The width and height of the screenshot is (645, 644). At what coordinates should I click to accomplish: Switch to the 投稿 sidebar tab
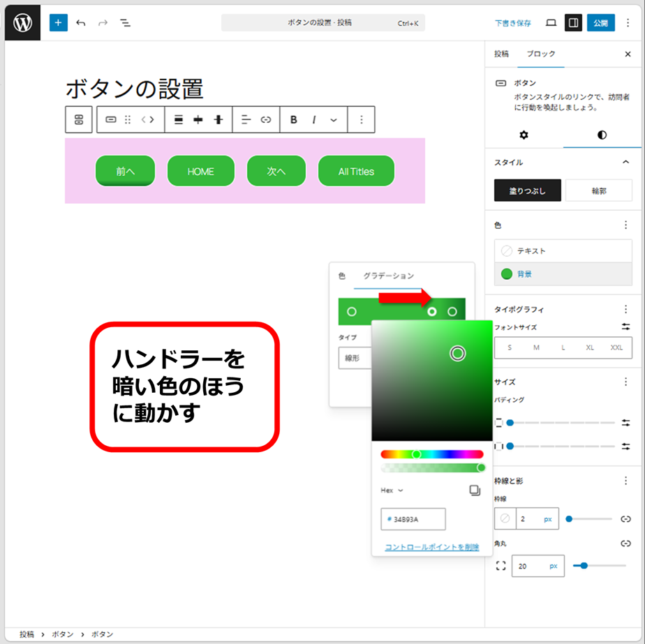pos(501,54)
